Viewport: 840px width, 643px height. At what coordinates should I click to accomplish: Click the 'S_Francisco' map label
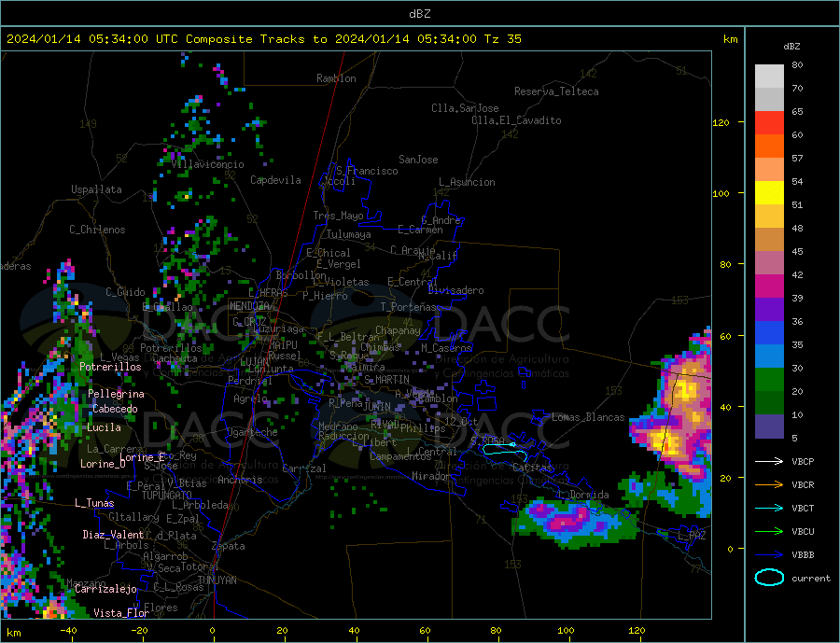[368, 171]
